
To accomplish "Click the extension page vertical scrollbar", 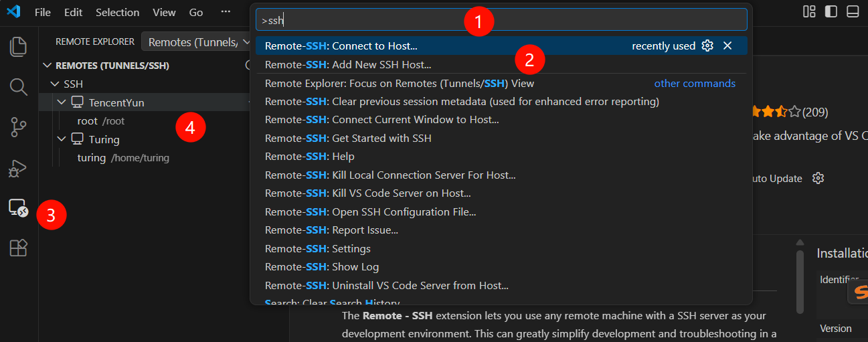I will point(799,282).
